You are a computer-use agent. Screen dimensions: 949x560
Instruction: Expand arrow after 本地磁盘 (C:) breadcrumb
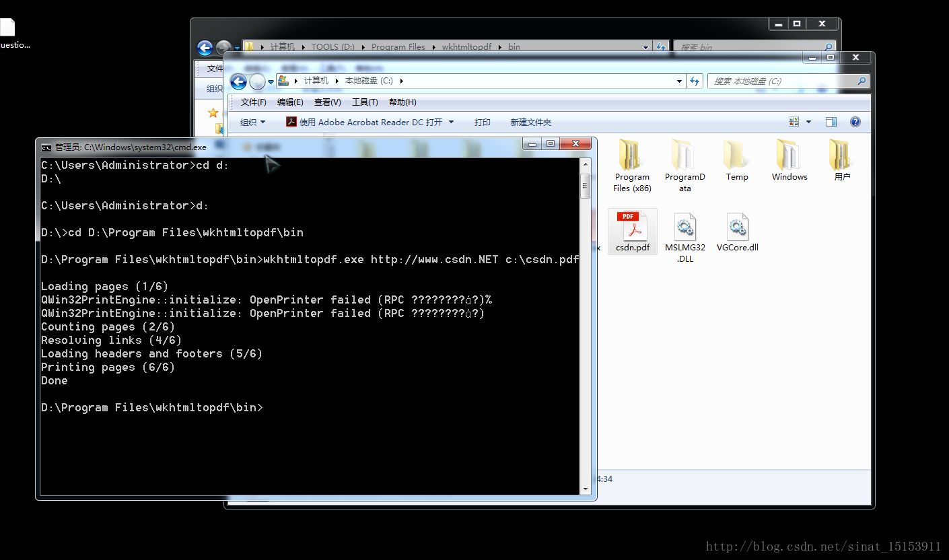(401, 81)
